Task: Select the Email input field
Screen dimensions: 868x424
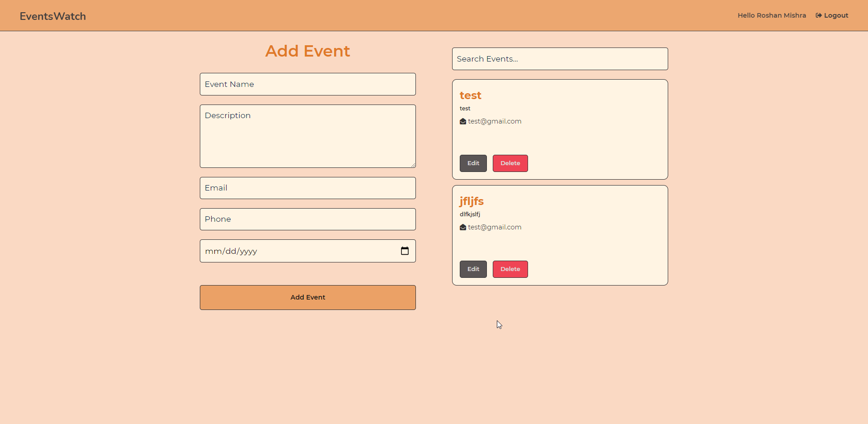Action: click(x=307, y=188)
